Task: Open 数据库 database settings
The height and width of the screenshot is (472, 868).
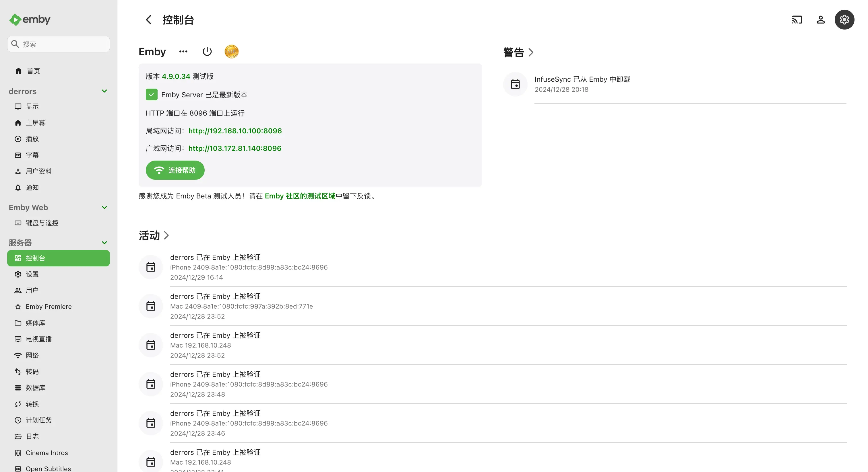Action: (58, 388)
